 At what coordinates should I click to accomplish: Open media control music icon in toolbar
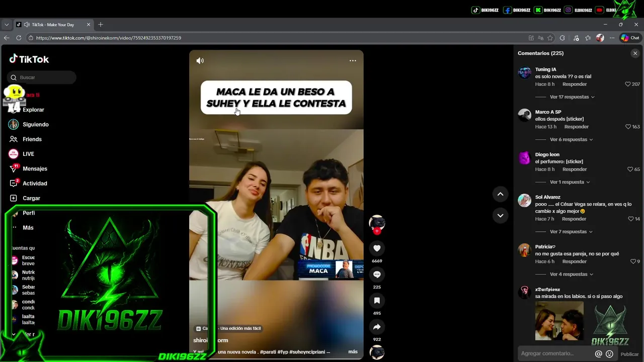(x=576, y=38)
